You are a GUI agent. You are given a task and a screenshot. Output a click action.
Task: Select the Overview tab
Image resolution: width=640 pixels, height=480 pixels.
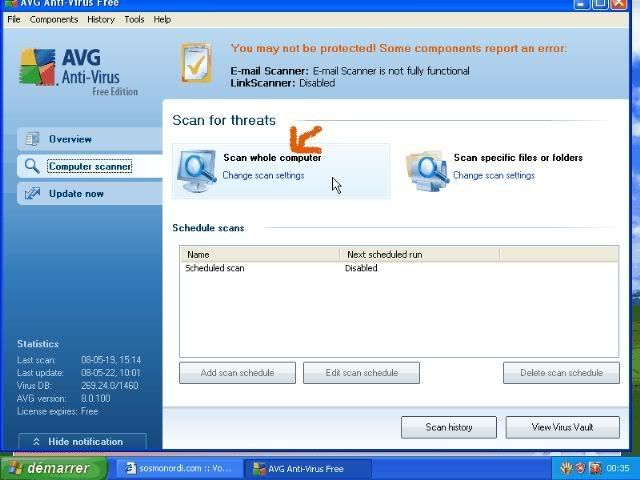tap(90, 139)
